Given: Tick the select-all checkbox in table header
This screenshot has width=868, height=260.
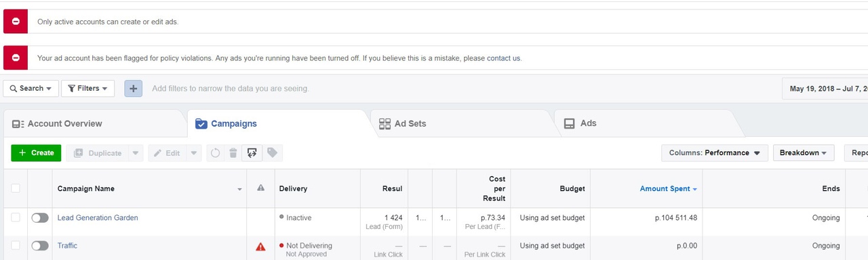Looking at the screenshot, I should click(16, 188).
